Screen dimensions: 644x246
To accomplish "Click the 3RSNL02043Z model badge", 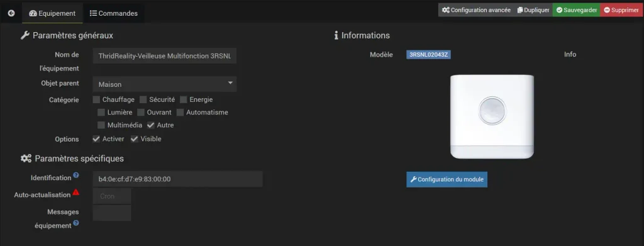I will (x=429, y=55).
